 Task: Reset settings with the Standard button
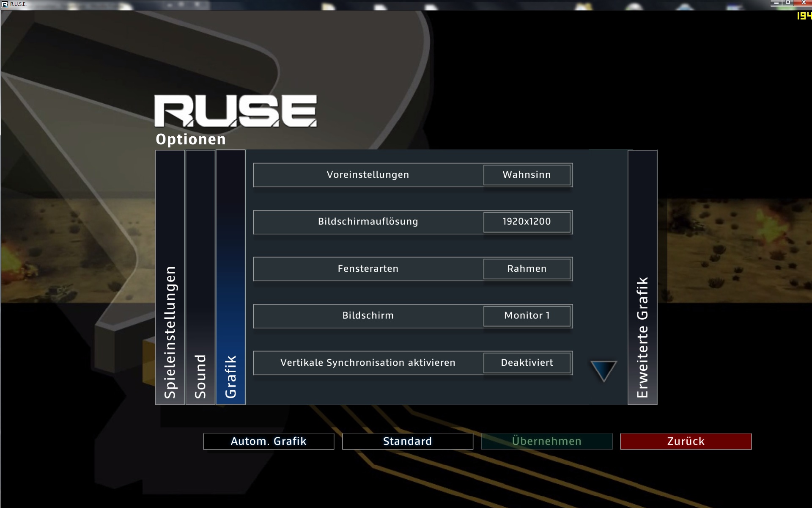click(x=407, y=441)
